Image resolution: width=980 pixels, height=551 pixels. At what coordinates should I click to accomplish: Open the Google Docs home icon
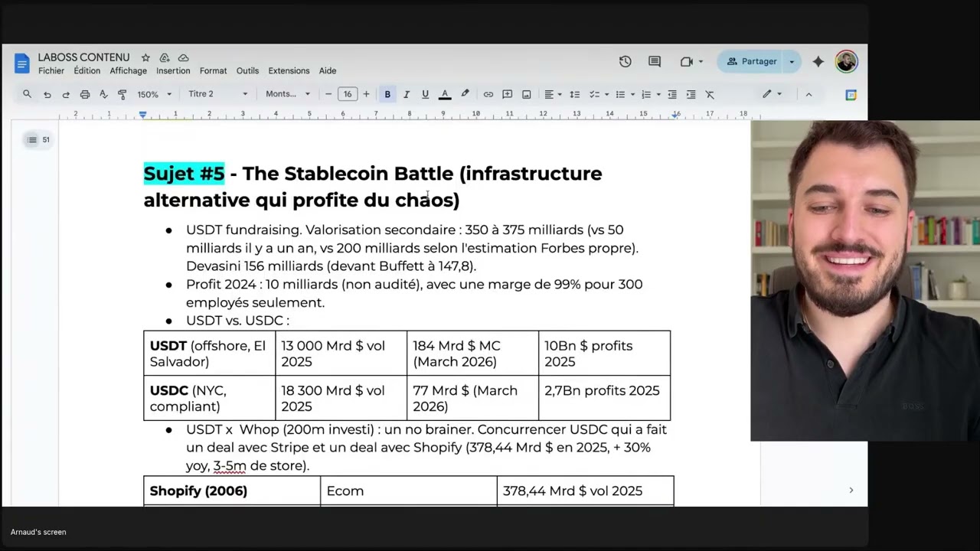click(x=21, y=64)
